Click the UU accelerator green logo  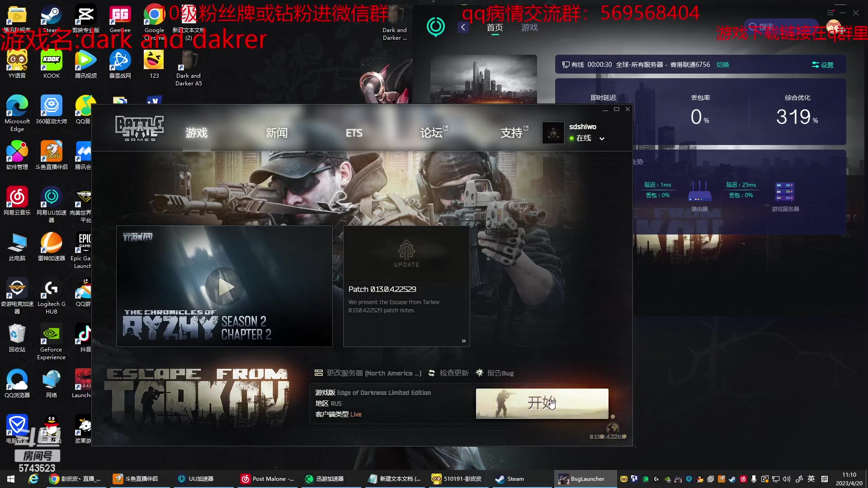click(436, 27)
